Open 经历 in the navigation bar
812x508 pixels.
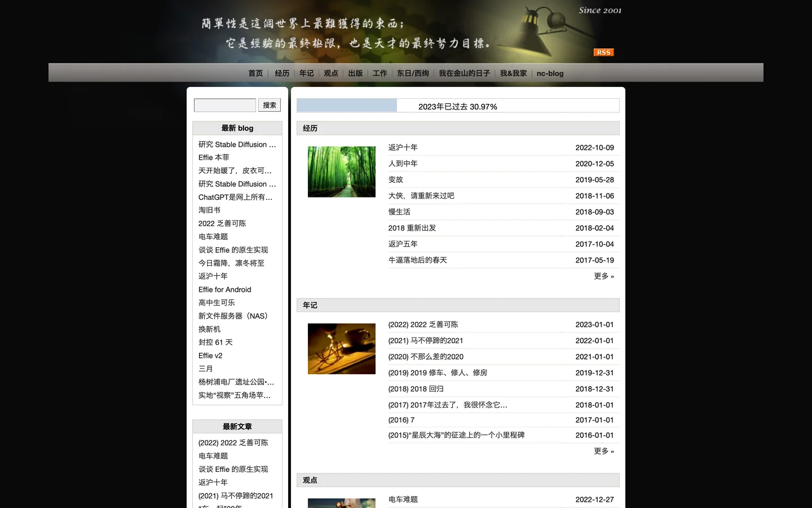[x=282, y=73]
